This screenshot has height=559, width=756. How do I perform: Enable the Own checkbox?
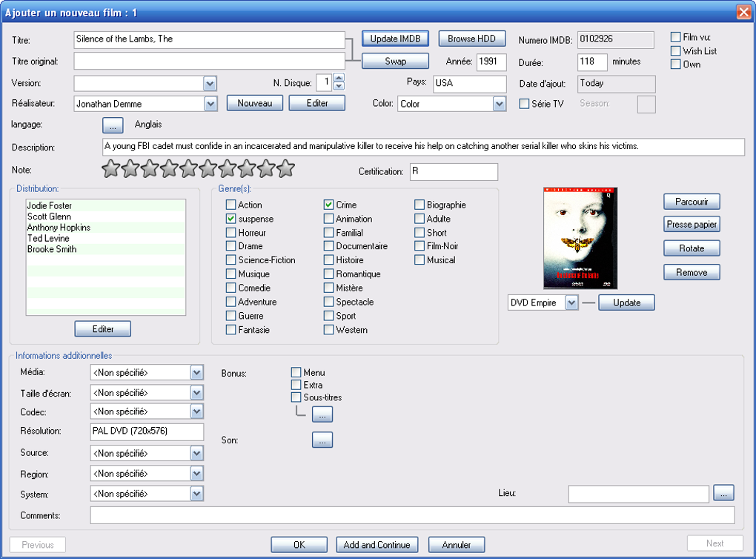[675, 64]
